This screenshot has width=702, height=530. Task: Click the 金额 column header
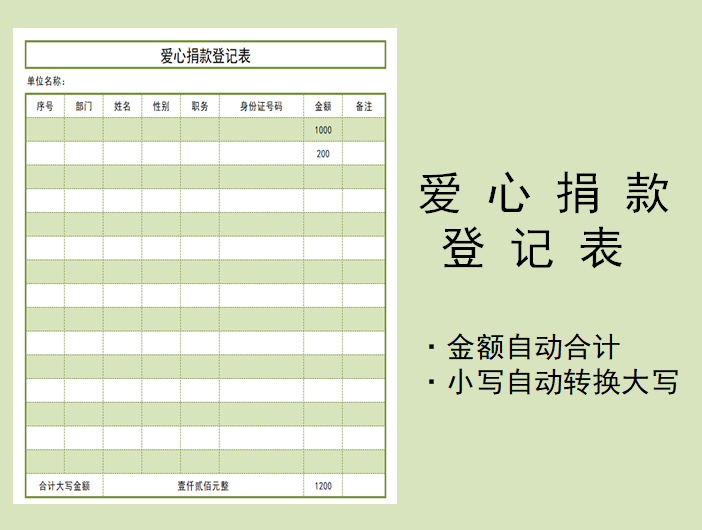[323, 106]
